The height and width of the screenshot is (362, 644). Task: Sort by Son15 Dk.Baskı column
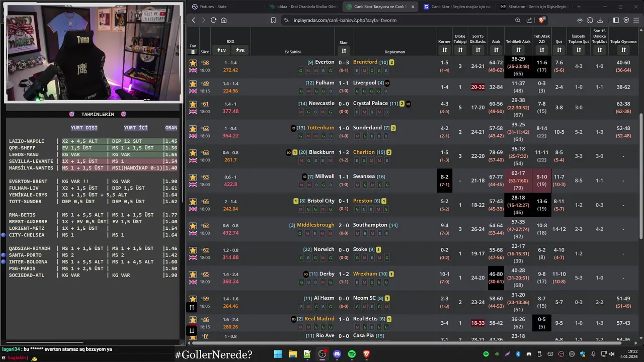[x=477, y=50]
